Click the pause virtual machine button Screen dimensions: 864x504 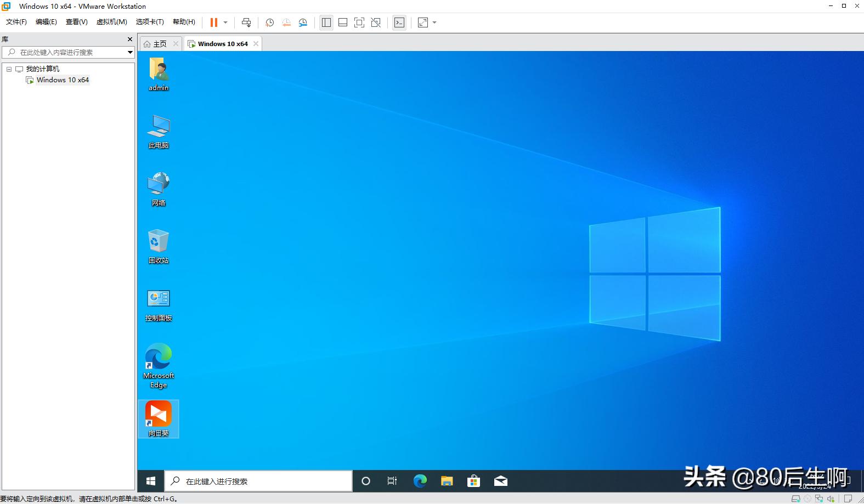coord(213,22)
